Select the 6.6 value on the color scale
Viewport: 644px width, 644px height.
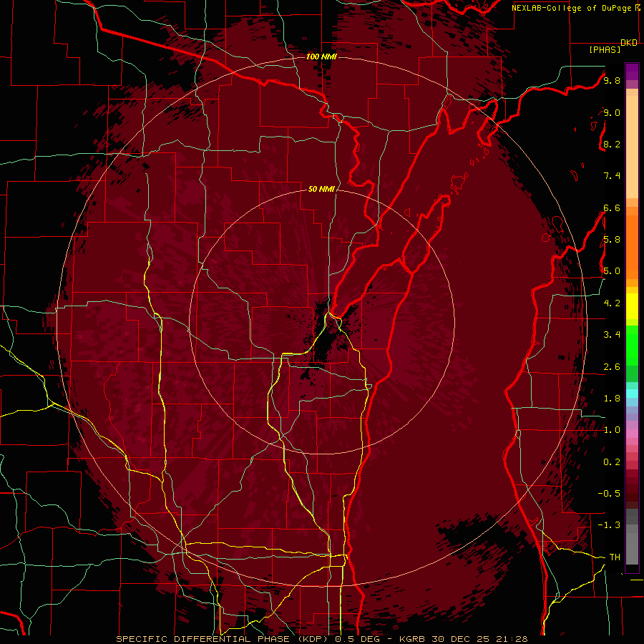point(612,208)
